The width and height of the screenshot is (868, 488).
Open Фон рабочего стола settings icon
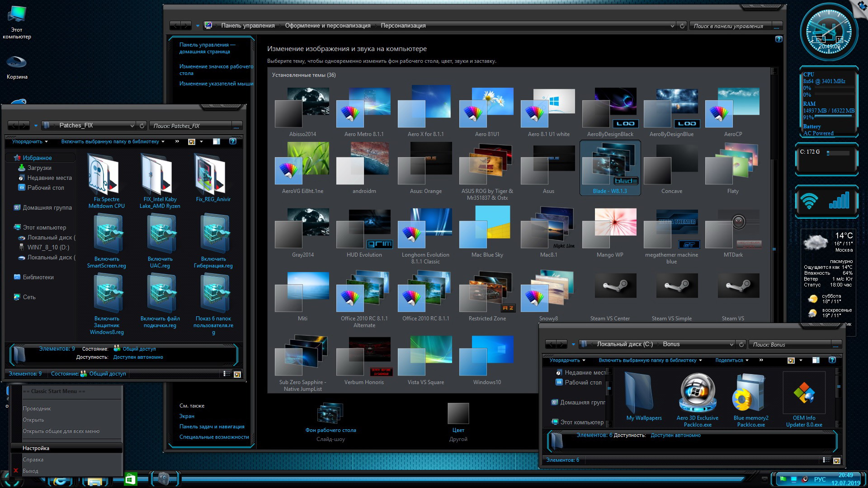[330, 413]
